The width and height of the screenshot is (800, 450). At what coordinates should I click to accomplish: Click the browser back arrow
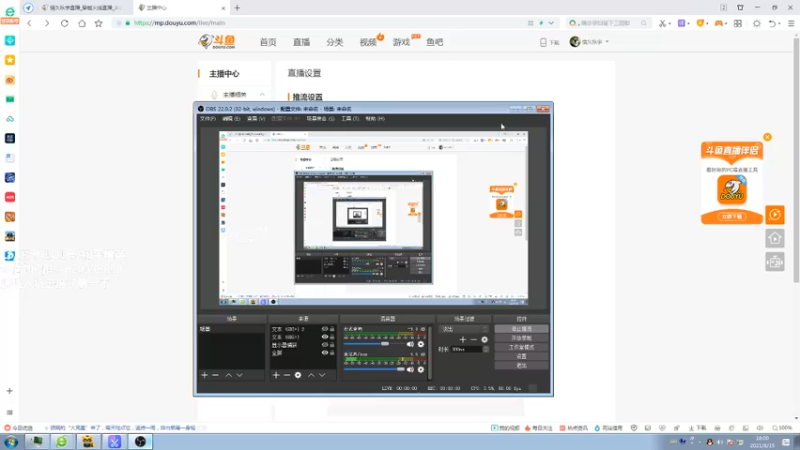[30, 23]
